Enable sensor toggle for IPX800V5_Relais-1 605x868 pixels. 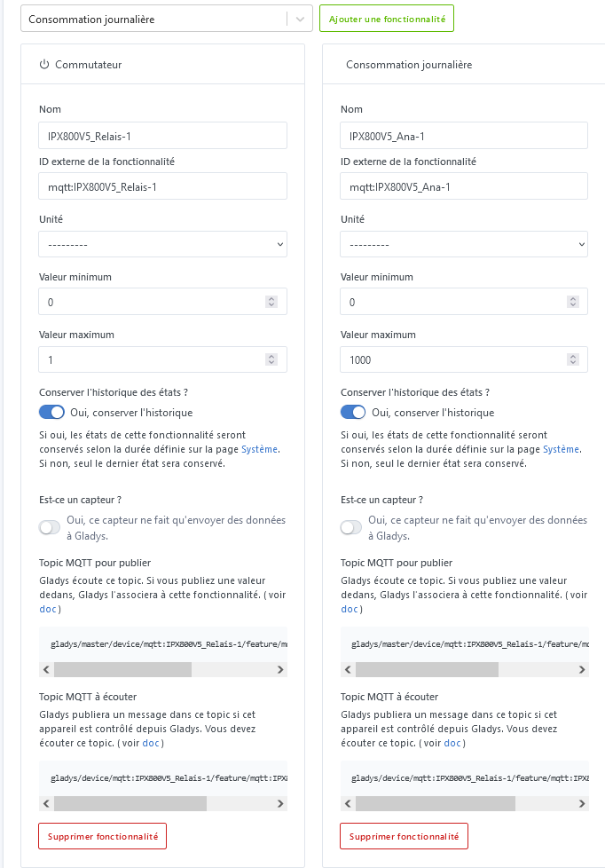[x=51, y=527]
